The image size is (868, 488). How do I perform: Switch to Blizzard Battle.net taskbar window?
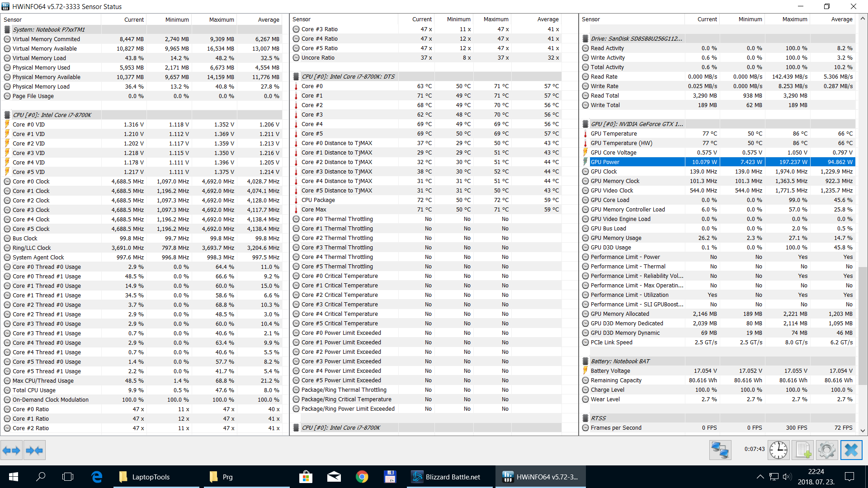pos(450,477)
